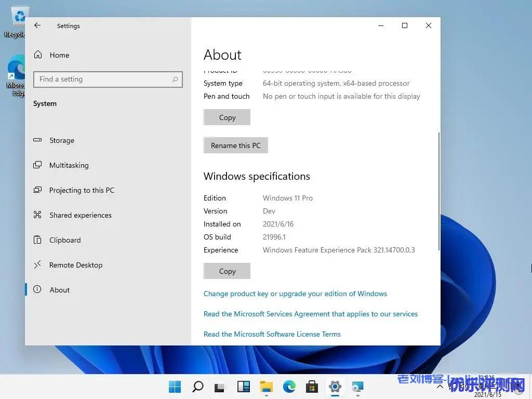
Task: Open Storage settings
Action: pyautogui.click(x=61, y=140)
